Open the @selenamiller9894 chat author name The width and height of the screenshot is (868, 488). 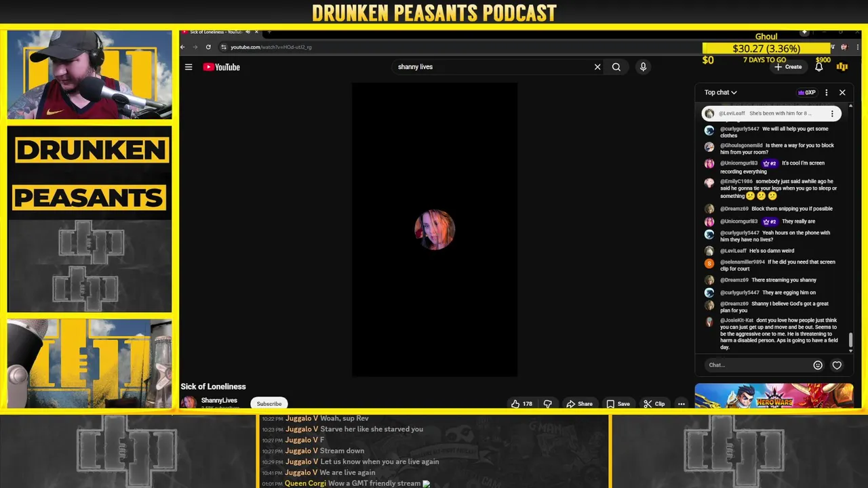click(743, 262)
